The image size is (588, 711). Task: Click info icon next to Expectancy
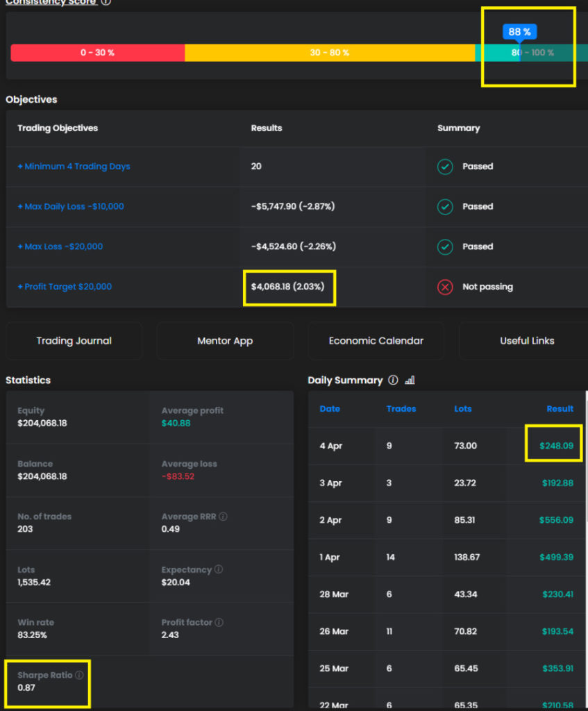point(219,569)
